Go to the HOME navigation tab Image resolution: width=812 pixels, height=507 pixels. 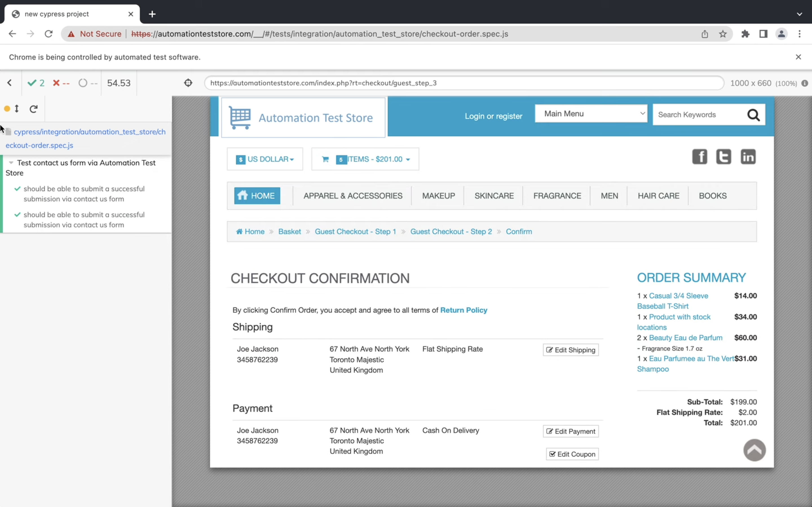click(257, 196)
